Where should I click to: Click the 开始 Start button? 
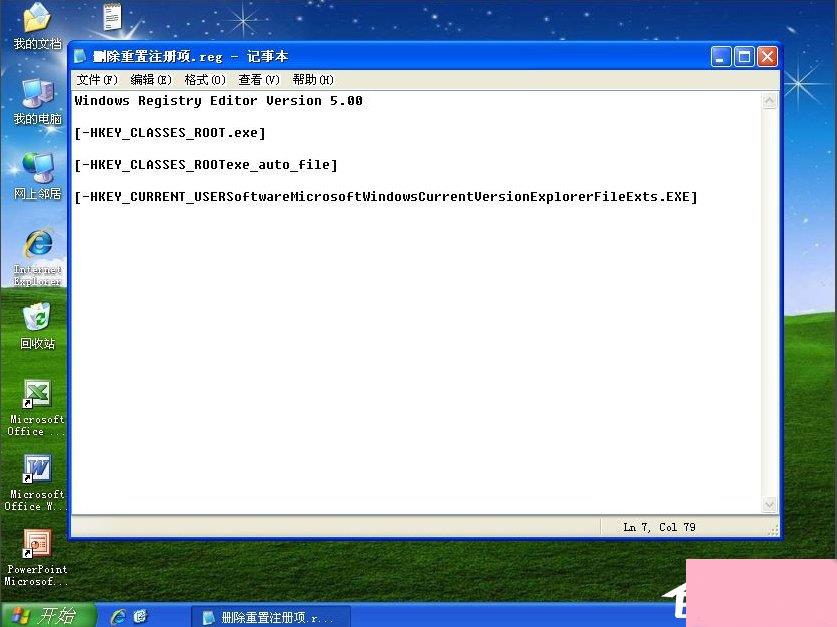click(x=47, y=616)
